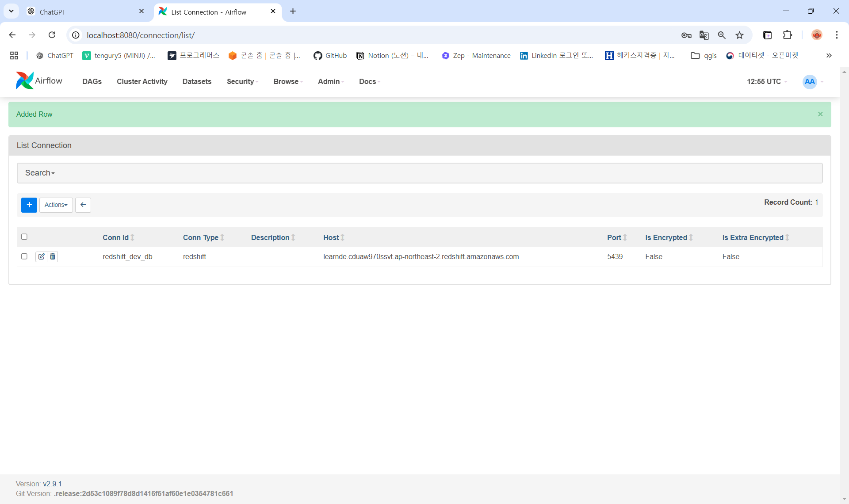Edit the redshift_dev_db connection

tap(41, 256)
